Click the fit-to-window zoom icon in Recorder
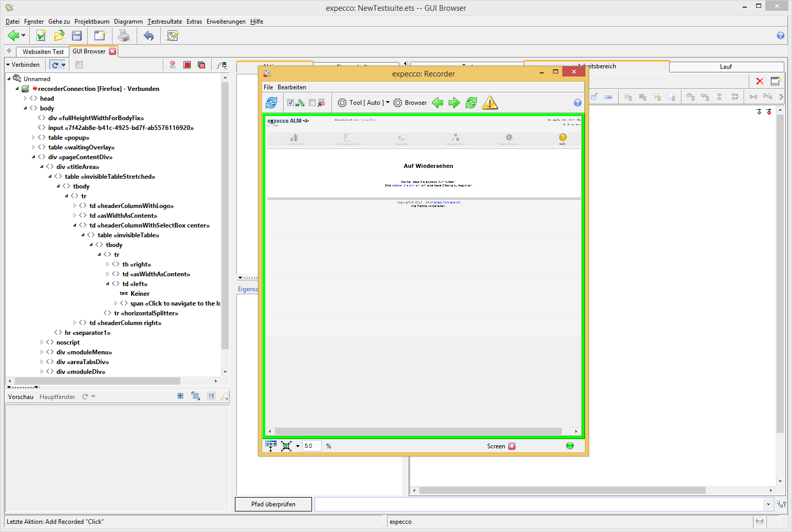This screenshot has height=532, width=792. click(x=286, y=446)
